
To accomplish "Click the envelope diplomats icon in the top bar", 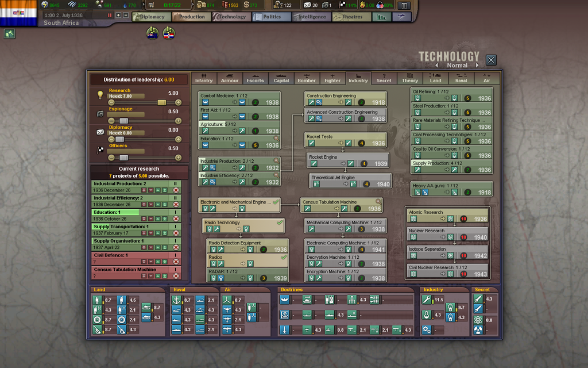I will click(307, 5).
